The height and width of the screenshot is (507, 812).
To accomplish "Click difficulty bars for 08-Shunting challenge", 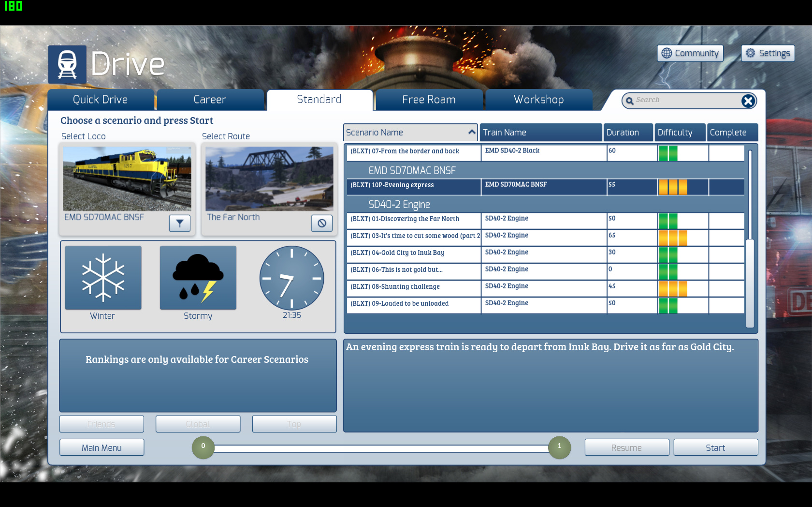I will [673, 288].
